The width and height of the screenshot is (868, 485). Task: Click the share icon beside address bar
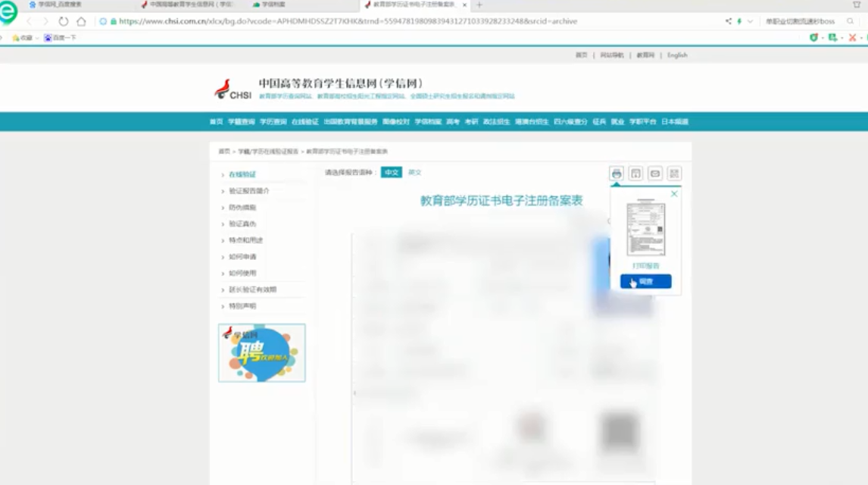click(x=729, y=21)
